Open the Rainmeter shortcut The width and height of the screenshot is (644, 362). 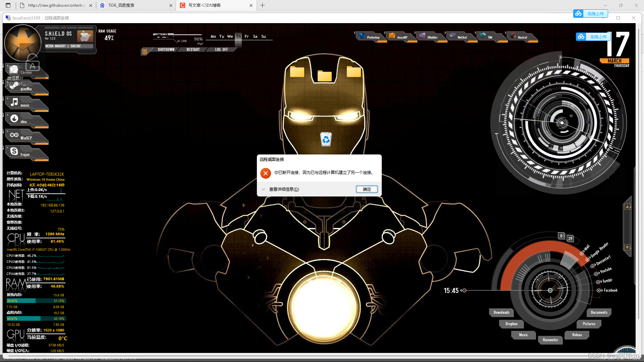(x=550, y=340)
